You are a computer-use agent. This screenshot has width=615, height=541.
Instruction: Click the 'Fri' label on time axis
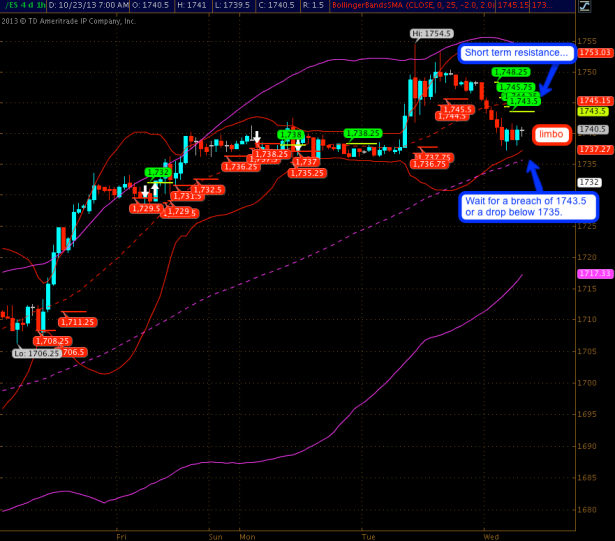tap(120, 537)
